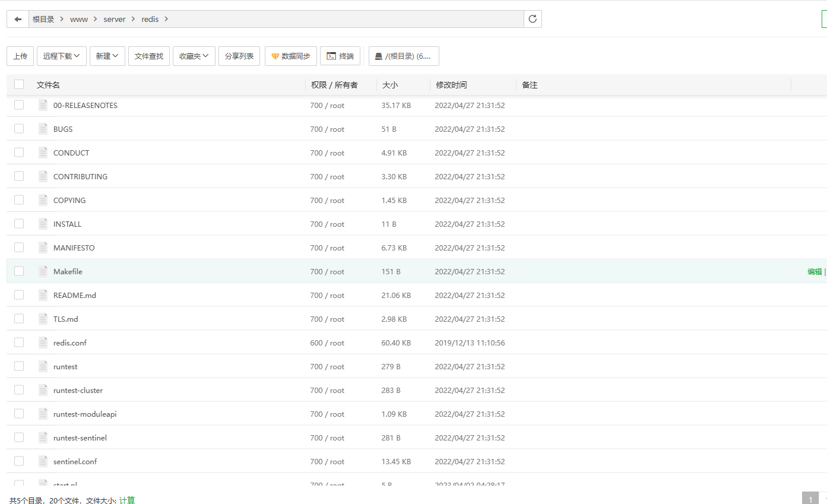Go back using the left arrow button
The width and height of the screenshot is (827, 504).
[18, 19]
